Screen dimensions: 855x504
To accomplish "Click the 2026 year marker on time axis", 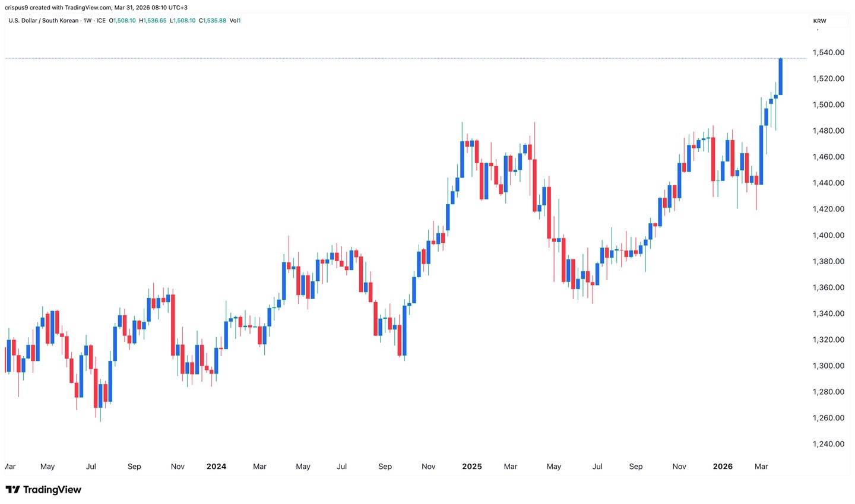I will [x=723, y=467].
